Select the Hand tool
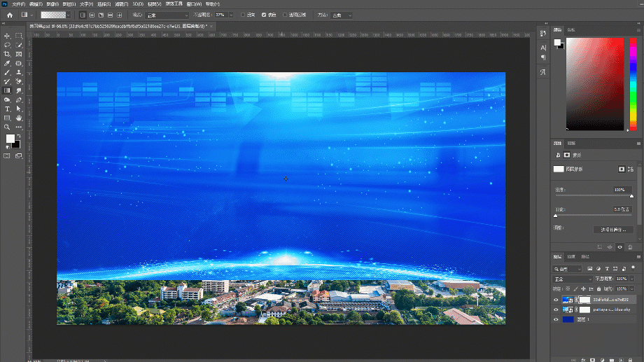Image resolution: width=644 pixels, height=362 pixels. tap(18, 118)
